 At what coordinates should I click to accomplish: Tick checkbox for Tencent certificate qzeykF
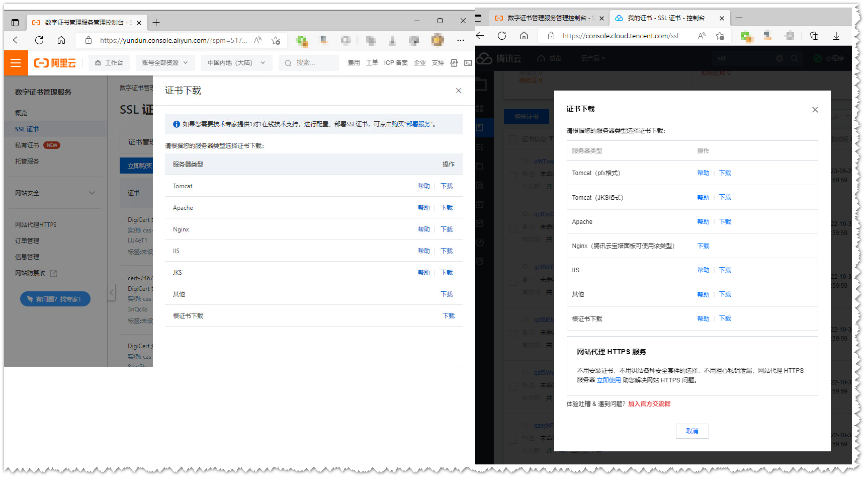point(513,440)
